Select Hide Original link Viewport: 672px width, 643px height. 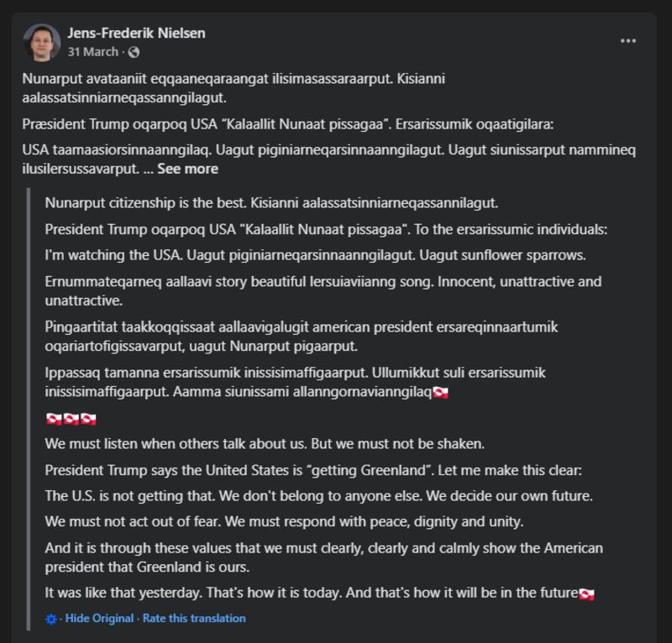click(99, 619)
